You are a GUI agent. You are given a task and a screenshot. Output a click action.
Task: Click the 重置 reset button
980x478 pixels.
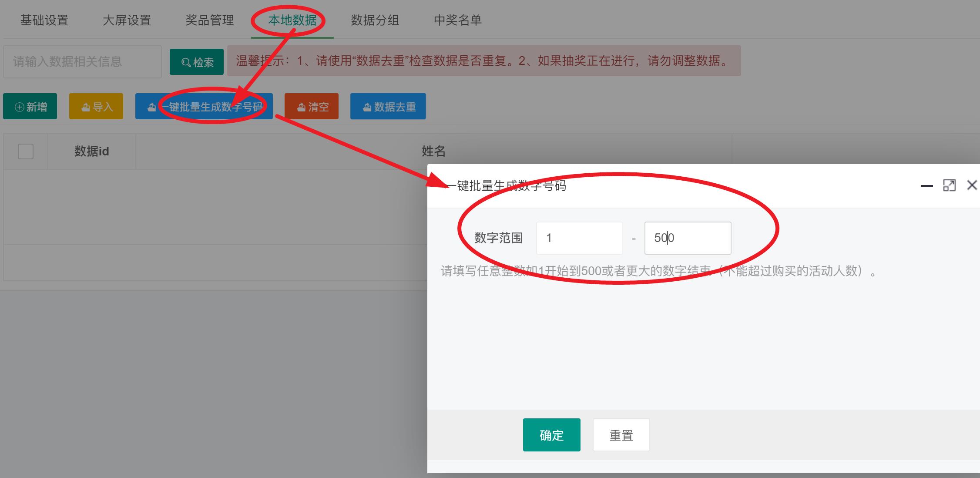[x=621, y=435]
